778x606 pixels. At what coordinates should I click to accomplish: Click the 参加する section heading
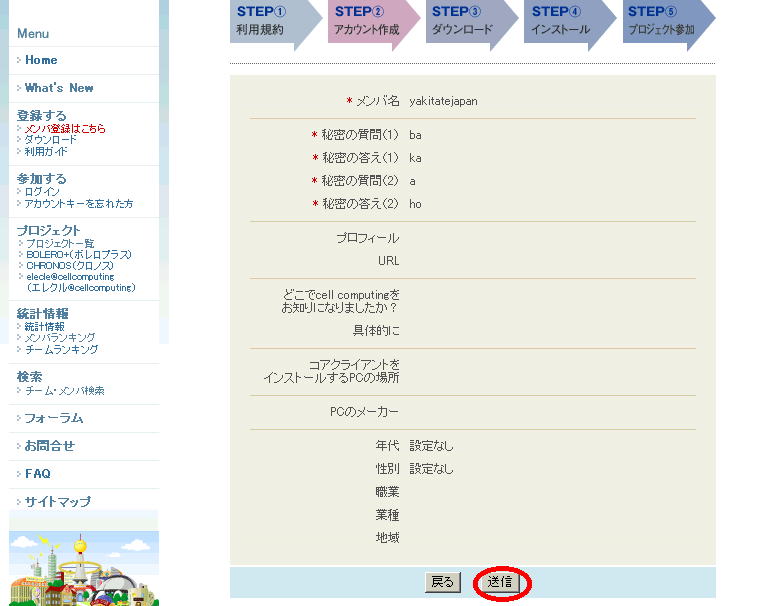[x=41, y=179]
